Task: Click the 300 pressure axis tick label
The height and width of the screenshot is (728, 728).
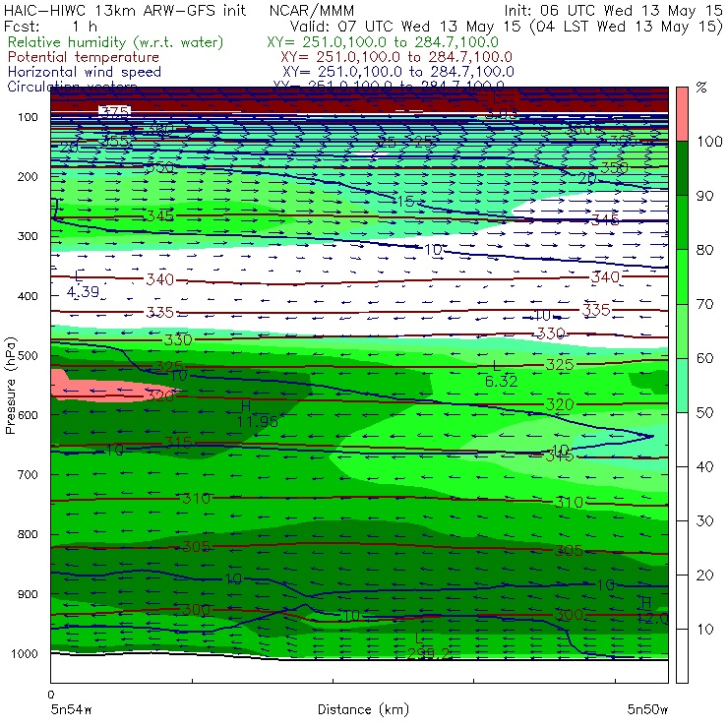Action: (28, 236)
